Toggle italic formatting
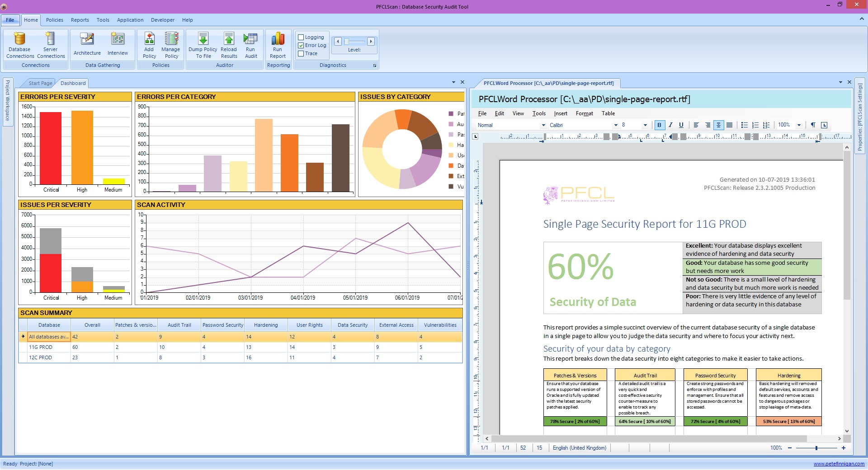 (670, 125)
